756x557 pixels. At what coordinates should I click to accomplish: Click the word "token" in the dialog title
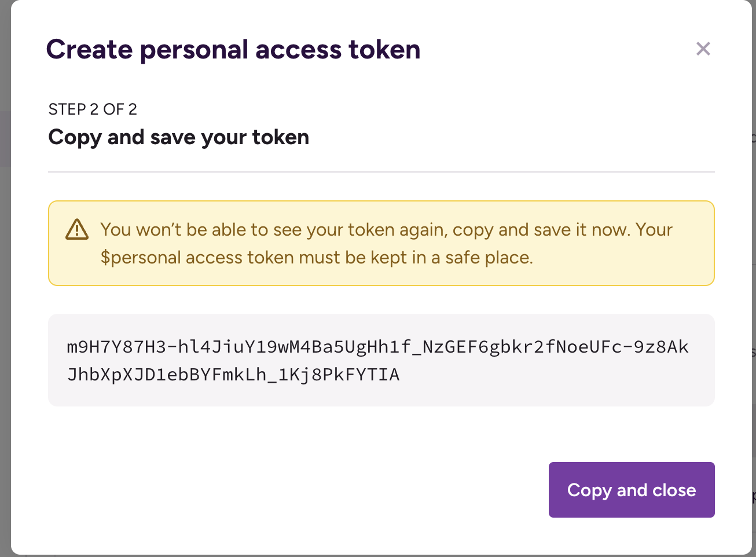pyautogui.click(x=384, y=50)
